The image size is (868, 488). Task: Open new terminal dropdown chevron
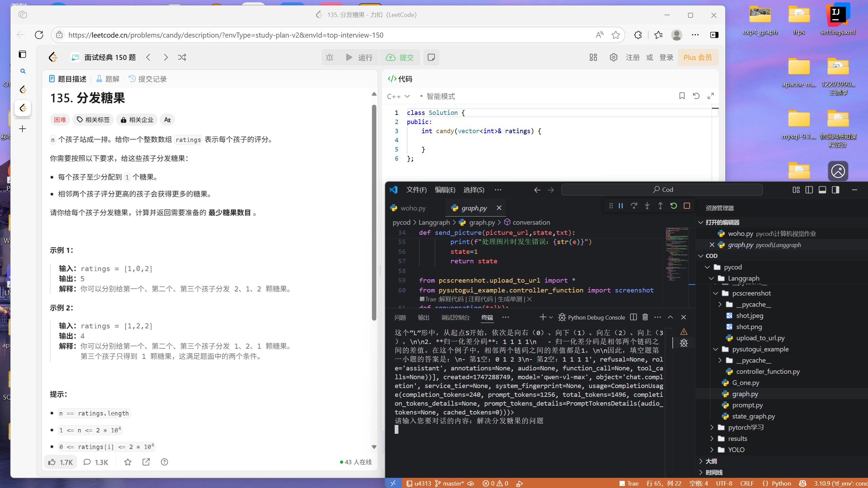551,317
